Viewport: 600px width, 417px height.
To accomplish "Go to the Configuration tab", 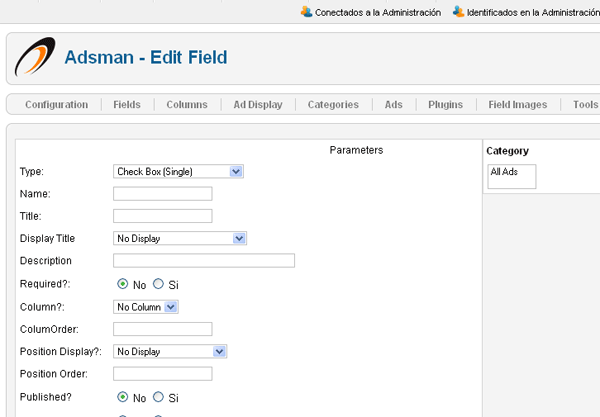I will point(57,104).
